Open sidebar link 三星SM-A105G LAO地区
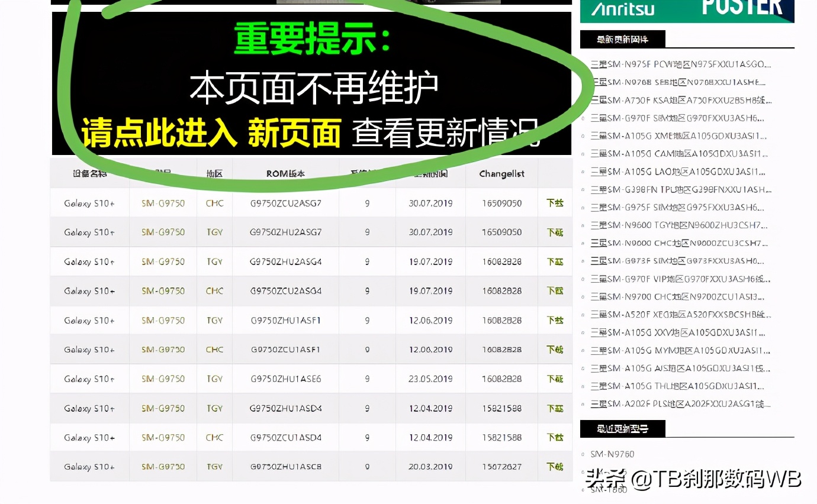817x504 pixels. pos(679,172)
